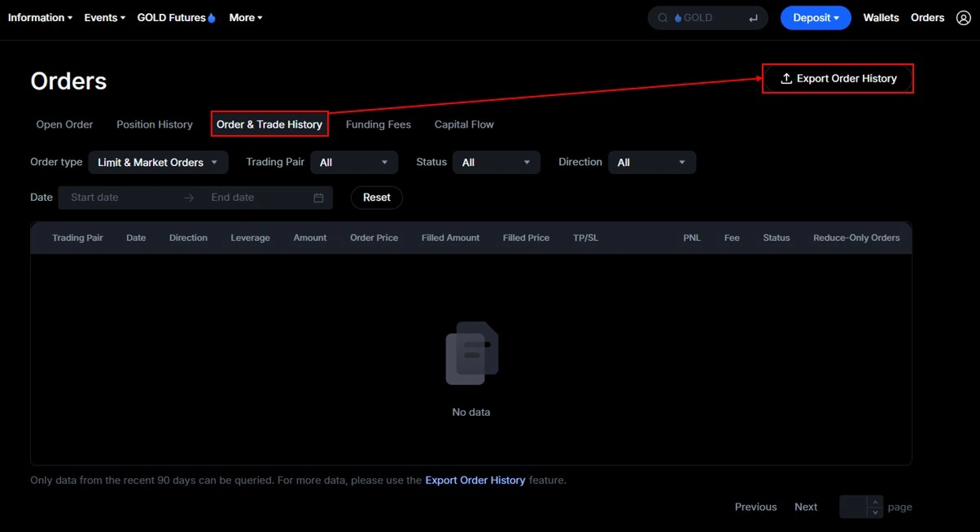
Task: Click the Date column header
Action: (x=136, y=238)
